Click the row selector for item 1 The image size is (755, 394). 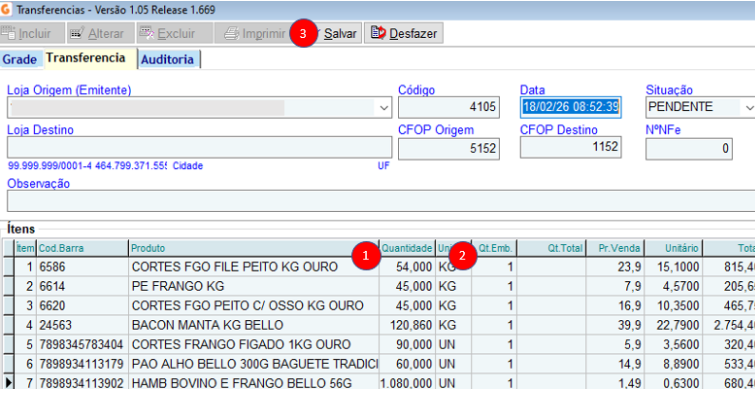point(8,267)
